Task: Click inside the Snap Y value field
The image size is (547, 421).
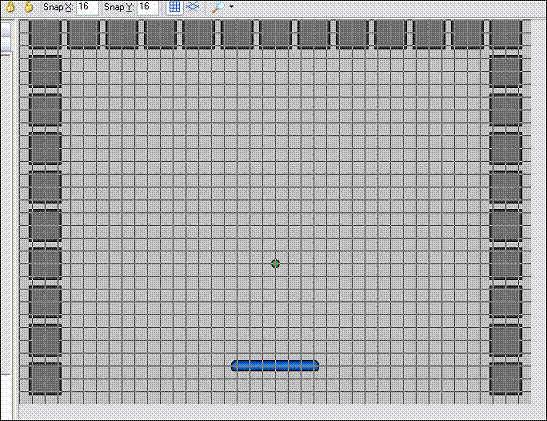Action: pyautogui.click(x=148, y=7)
